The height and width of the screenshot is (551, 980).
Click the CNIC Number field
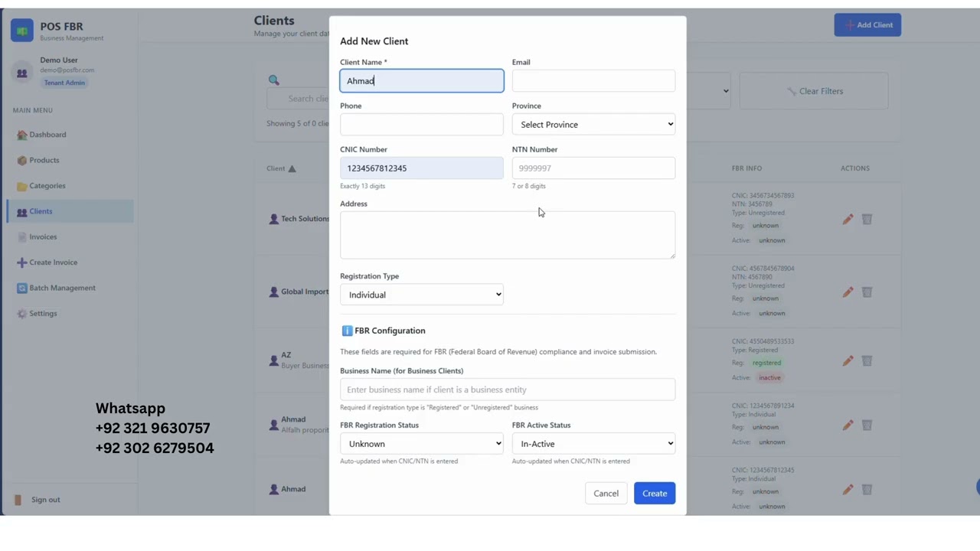[422, 168]
